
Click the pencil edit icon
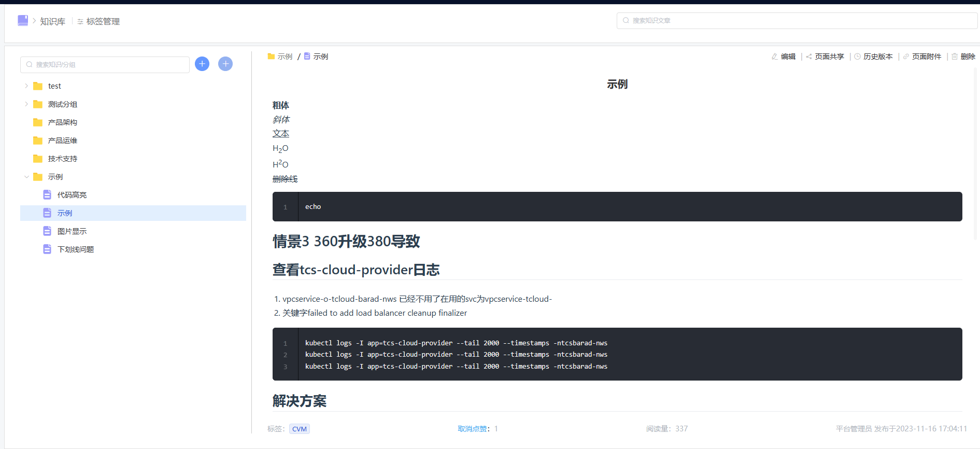(775, 57)
